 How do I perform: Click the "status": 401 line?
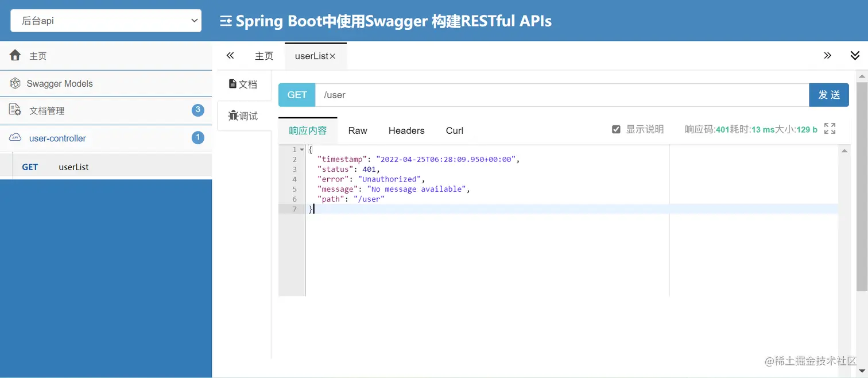coord(348,169)
